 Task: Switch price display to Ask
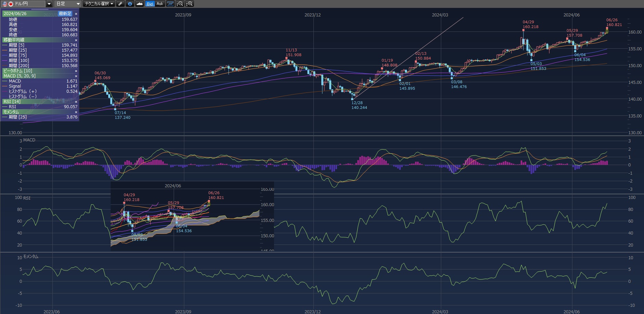[x=160, y=4]
